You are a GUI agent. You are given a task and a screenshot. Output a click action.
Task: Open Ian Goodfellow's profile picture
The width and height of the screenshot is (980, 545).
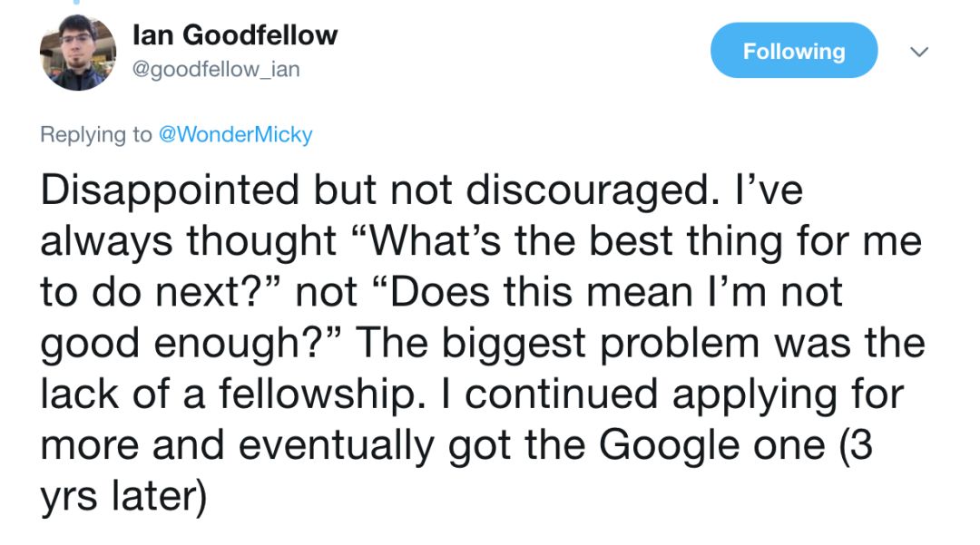coord(78,53)
